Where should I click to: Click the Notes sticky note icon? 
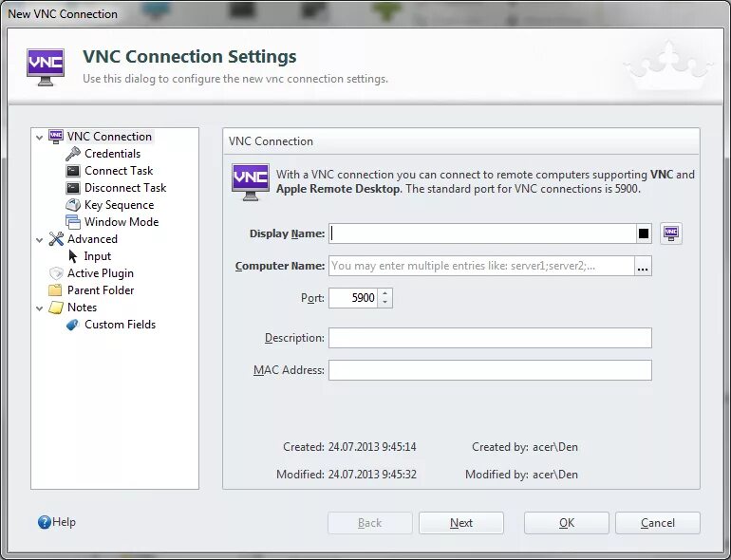pos(56,308)
